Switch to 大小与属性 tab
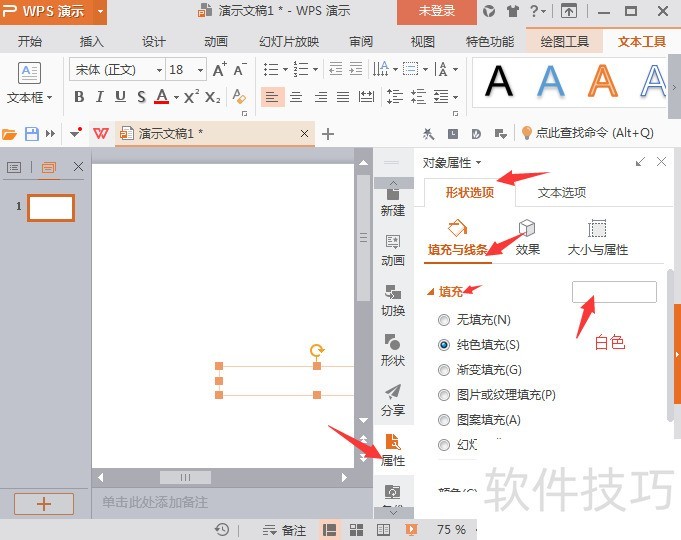The width and height of the screenshot is (681, 540). (598, 237)
